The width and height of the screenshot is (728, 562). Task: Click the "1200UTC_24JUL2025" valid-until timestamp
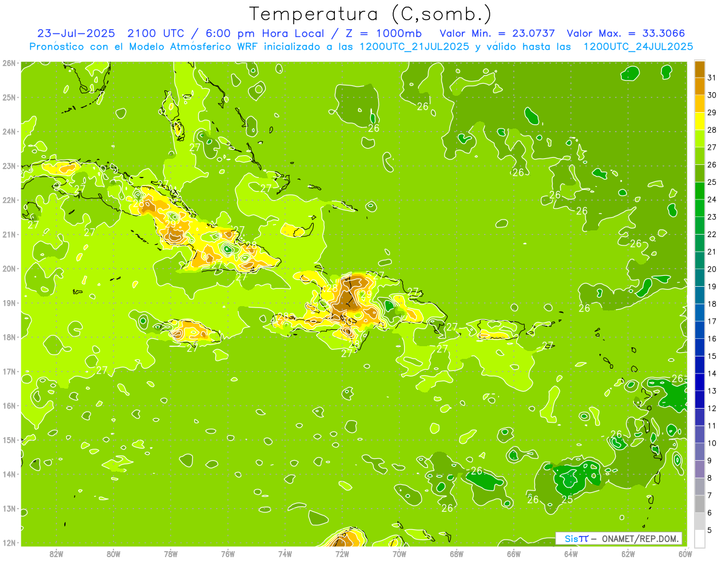point(638,47)
